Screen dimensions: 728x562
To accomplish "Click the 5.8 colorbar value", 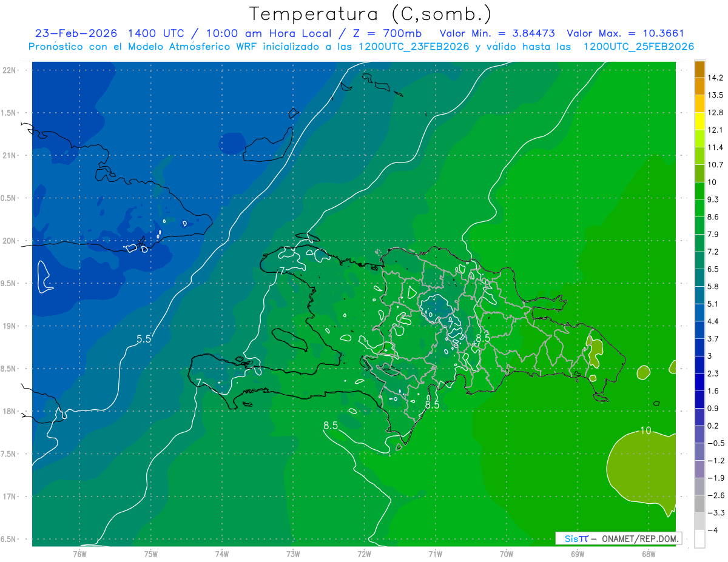I will (713, 287).
